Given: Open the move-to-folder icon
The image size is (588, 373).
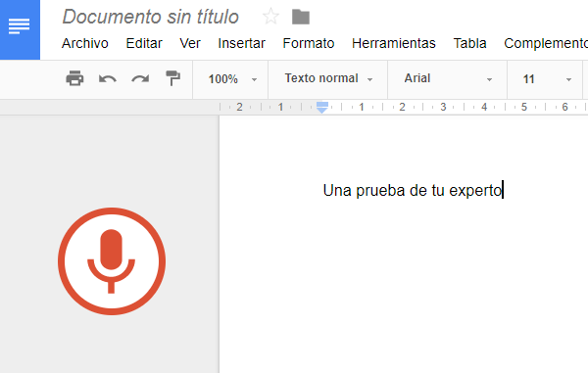Looking at the screenshot, I should pos(301,17).
